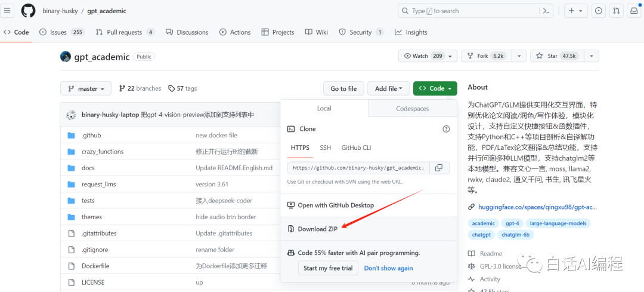This screenshot has height=292, width=644.
Task: Expand the Star lists dropdown arrow
Action: [592, 56]
